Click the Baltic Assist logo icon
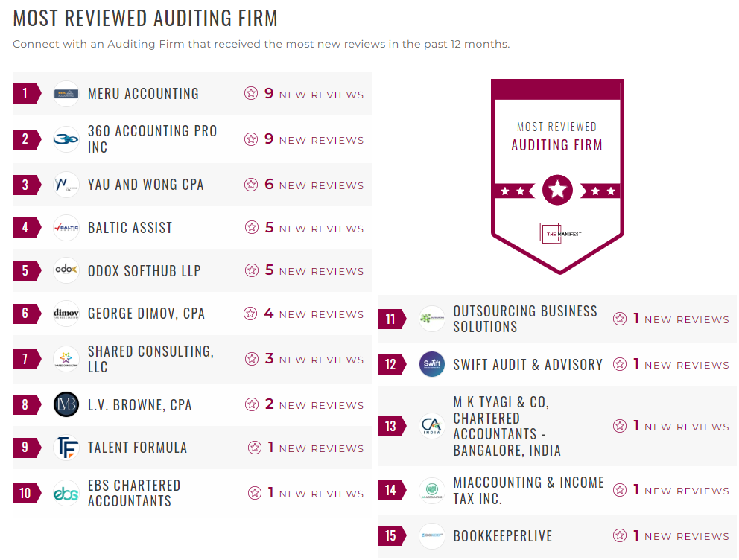 pyautogui.click(x=66, y=228)
